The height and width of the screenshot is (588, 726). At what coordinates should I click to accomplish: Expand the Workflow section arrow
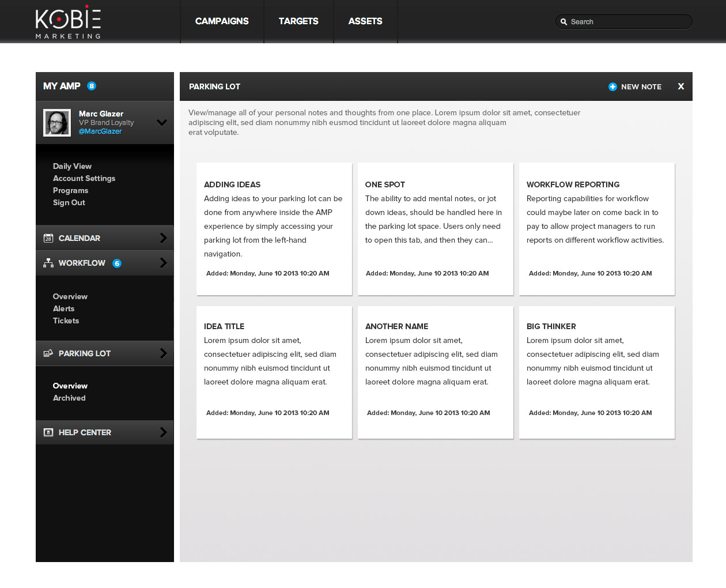pyautogui.click(x=163, y=263)
